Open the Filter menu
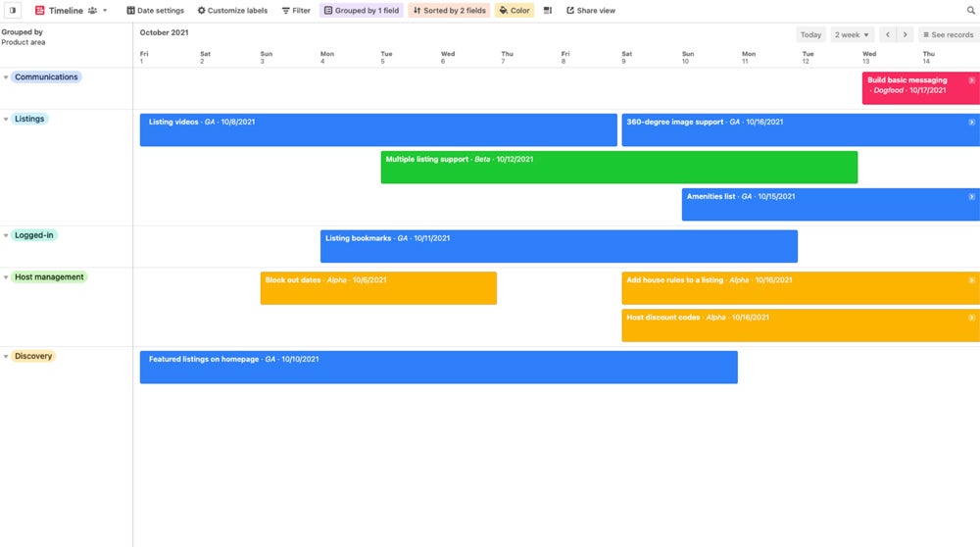 (x=296, y=11)
